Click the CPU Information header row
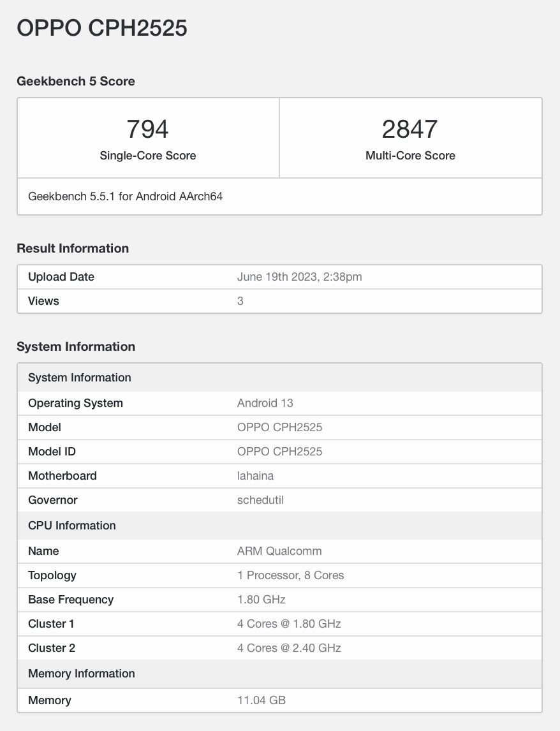560x731 pixels. (71, 525)
